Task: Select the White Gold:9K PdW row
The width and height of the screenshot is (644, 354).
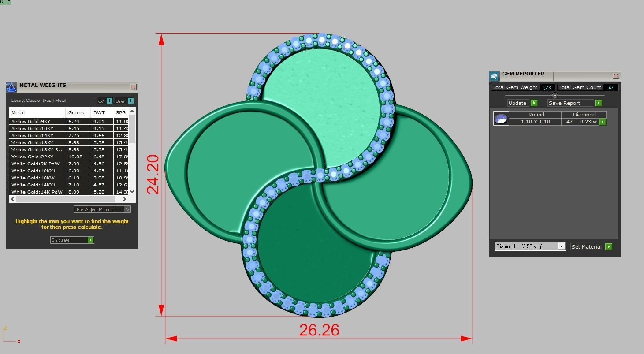Action: point(69,164)
